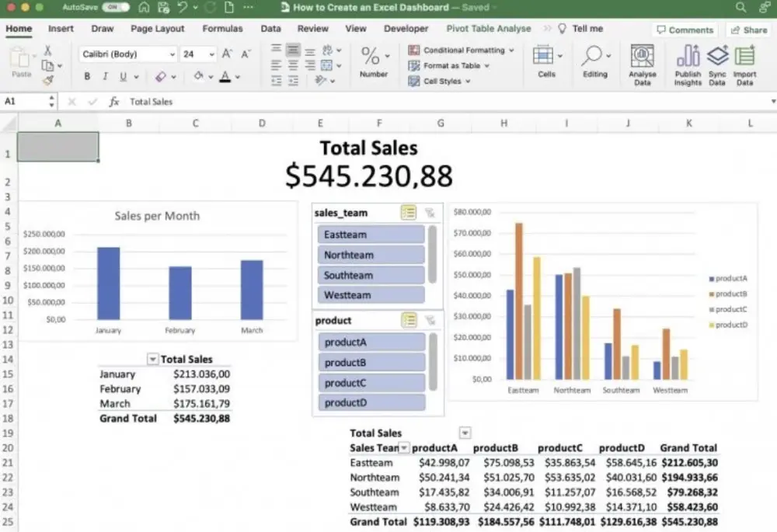Toggle the AutoSave switch

(116, 8)
